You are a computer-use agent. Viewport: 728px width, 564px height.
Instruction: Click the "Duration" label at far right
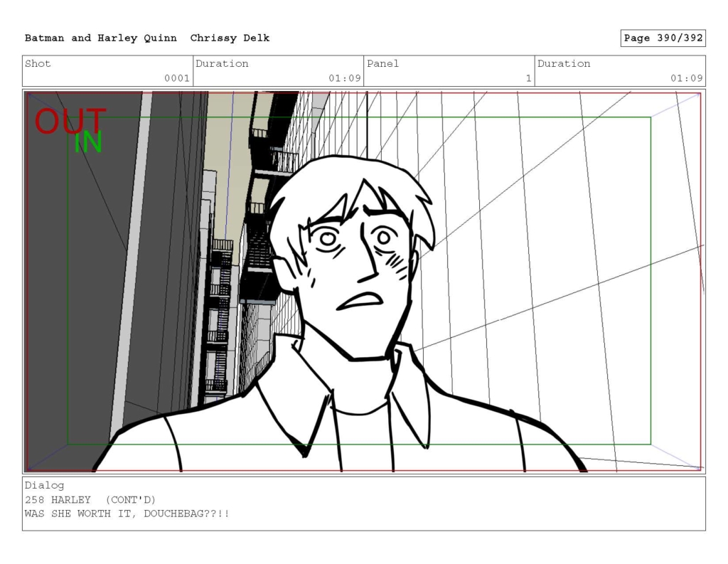[564, 63]
